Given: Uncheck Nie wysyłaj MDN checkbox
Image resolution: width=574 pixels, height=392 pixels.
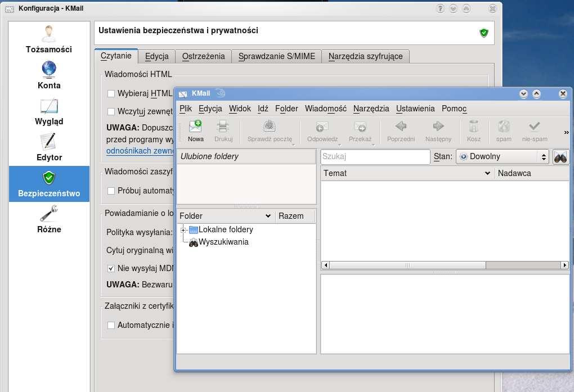Looking at the screenshot, I should (x=111, y=268).
